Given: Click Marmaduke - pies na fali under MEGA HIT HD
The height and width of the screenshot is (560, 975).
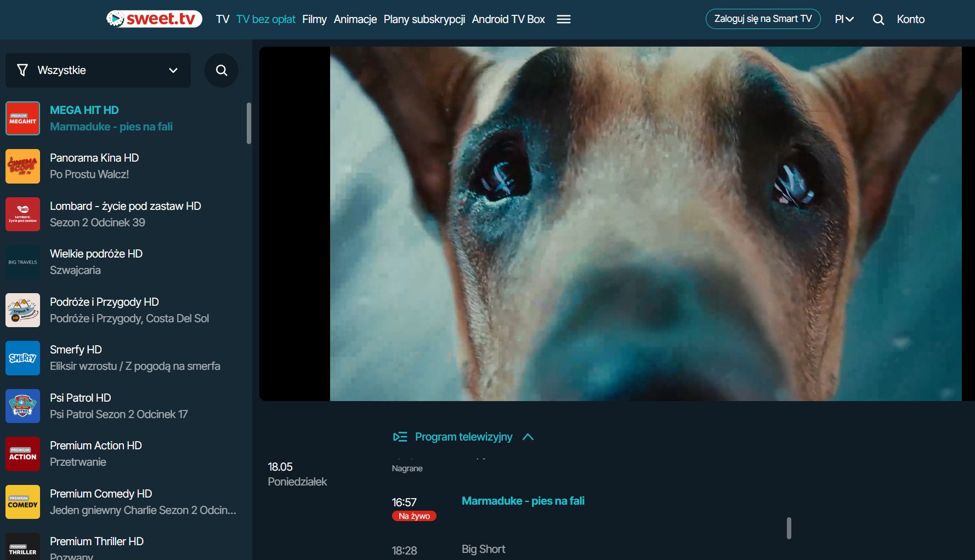Looking at the screenshot, I should [111, 127].
